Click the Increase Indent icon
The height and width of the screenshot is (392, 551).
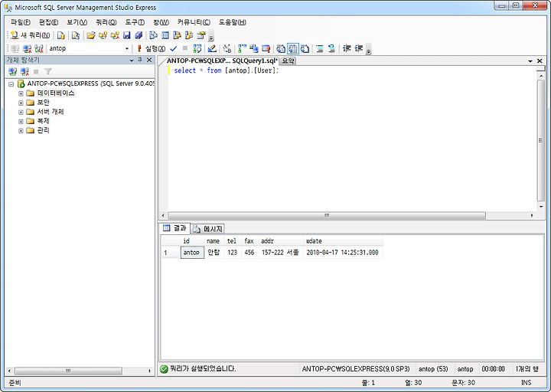358,48
